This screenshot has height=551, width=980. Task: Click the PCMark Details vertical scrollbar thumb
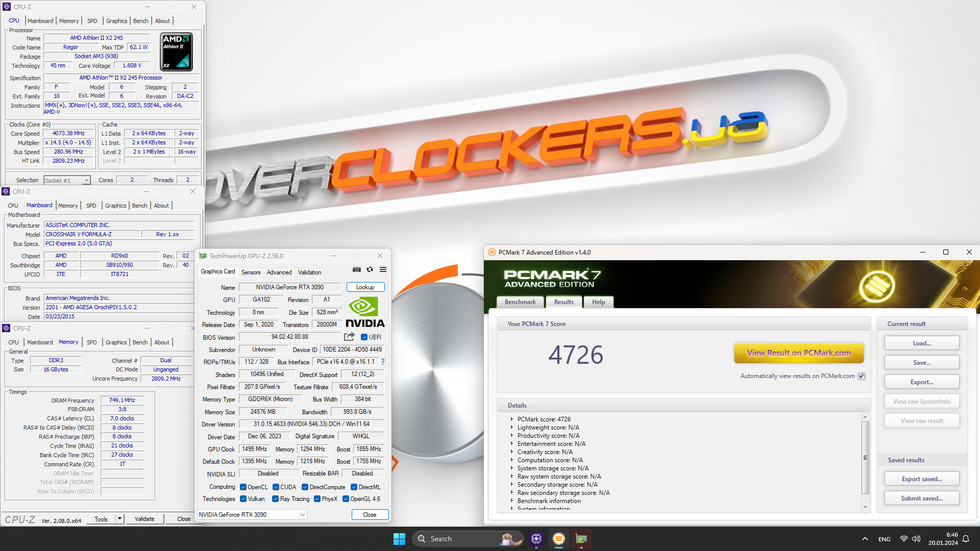pos(865,458)
